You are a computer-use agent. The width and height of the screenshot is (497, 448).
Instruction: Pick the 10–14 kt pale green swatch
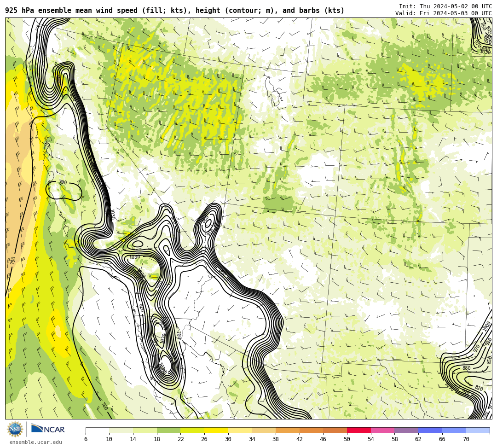tap(121, 430)
